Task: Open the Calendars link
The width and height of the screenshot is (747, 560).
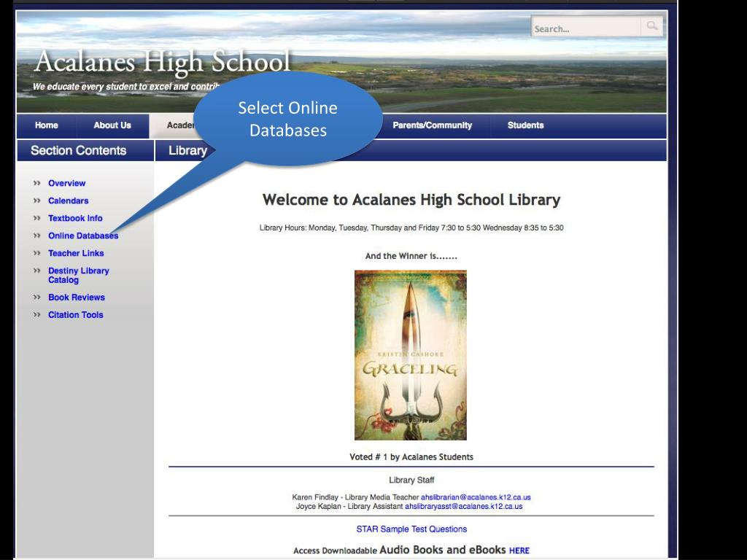Action: [68, 201]
